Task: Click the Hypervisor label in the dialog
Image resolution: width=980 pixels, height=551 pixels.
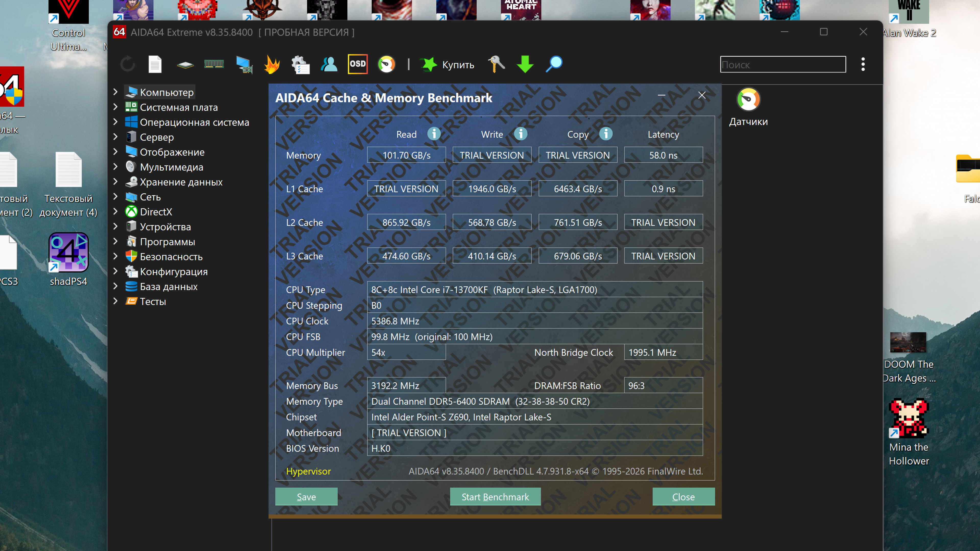Action: tap(309, 471)
